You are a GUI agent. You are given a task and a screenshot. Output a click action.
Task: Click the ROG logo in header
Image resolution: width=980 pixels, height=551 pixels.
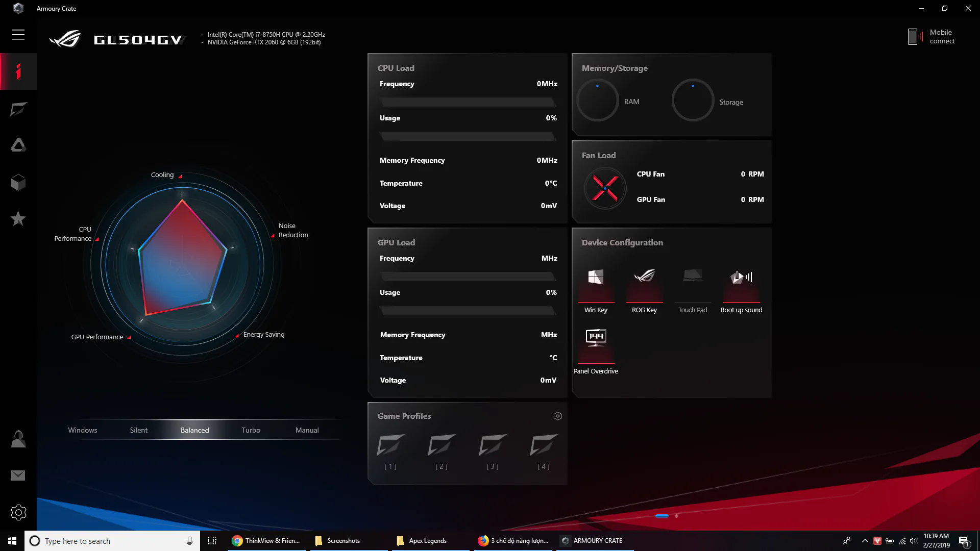pyautogui.click(x=65, y=39)
